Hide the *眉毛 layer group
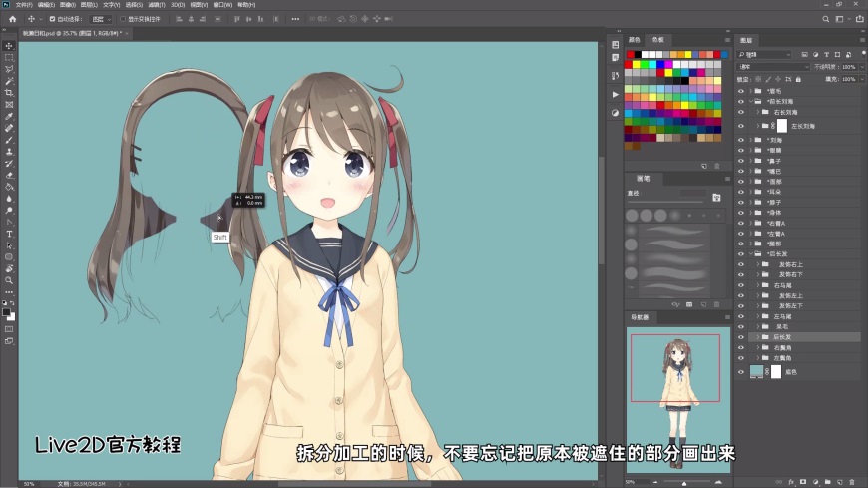This screenshot has height=488, width=868. 741,91
